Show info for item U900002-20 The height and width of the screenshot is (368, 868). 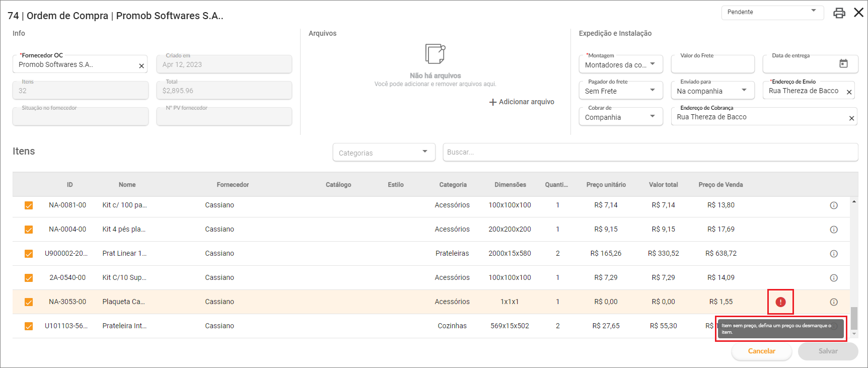(834, 254)
